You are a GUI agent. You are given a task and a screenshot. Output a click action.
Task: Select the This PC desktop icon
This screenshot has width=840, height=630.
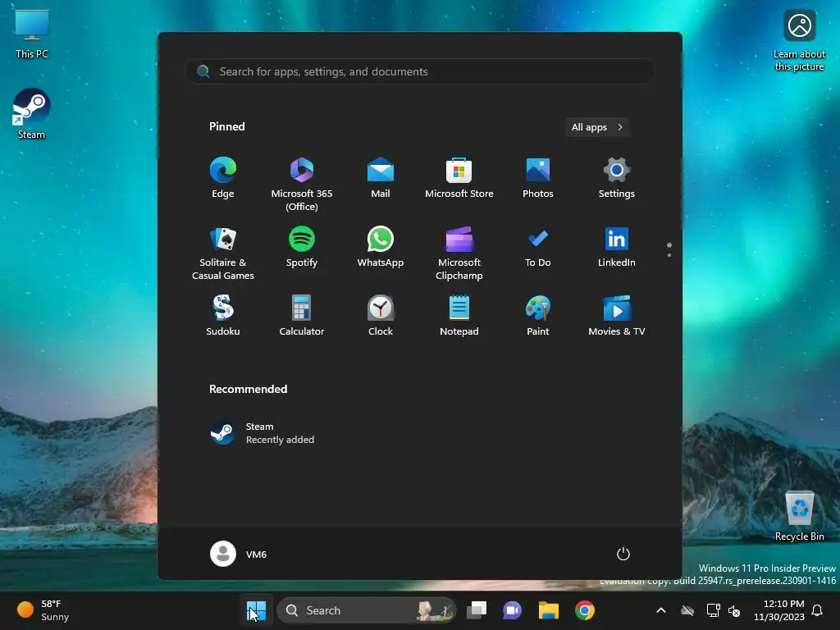click(32, 34)
